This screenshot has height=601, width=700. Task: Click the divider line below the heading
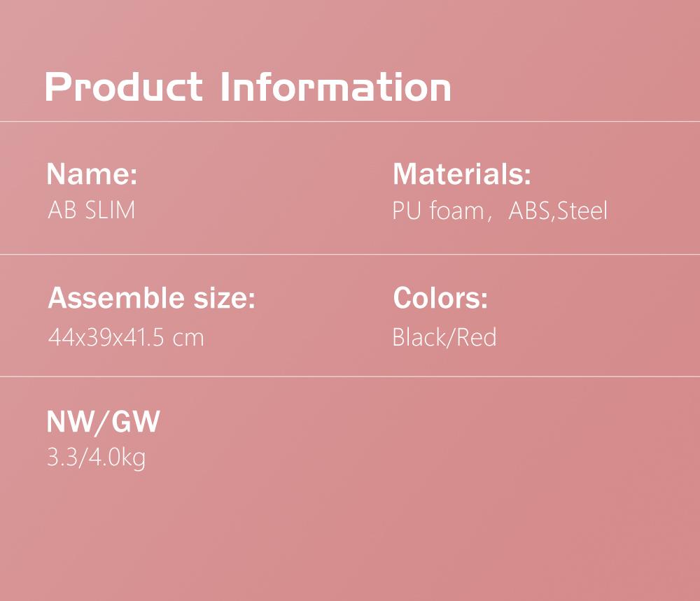(350, 122)
